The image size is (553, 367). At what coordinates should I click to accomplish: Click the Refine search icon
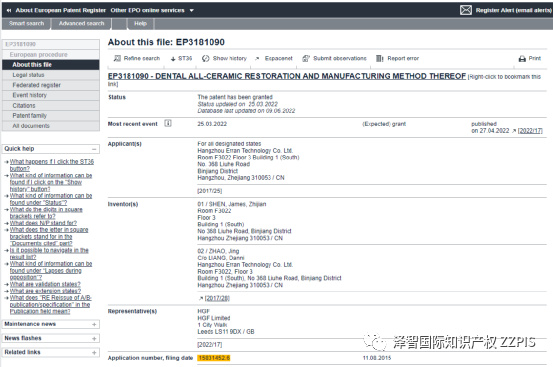pos(117,58)
